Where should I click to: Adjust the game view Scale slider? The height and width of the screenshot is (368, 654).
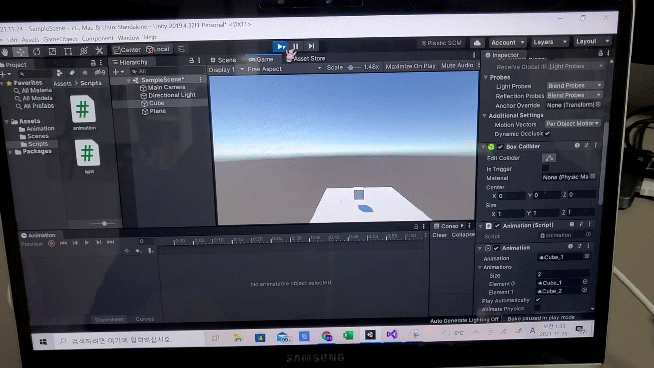(x=351, y=67)
